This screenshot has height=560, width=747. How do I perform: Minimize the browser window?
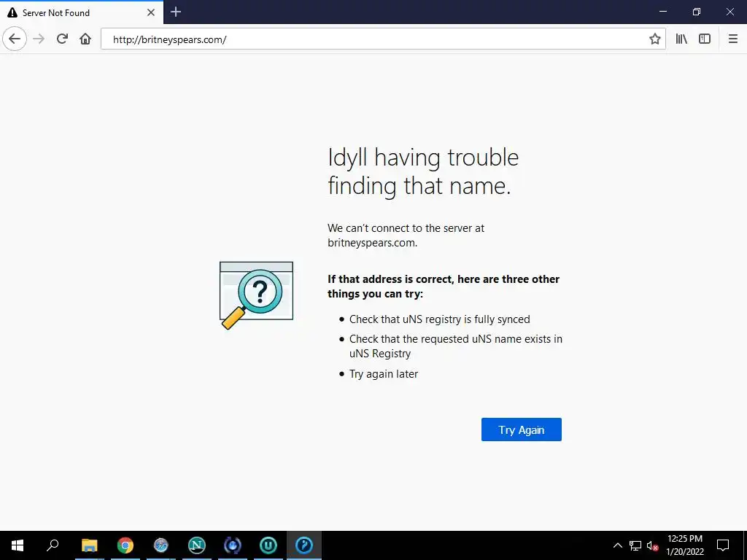[663, 12]
